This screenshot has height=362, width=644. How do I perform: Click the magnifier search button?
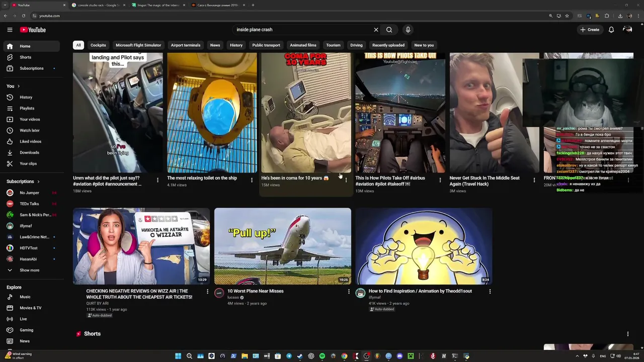pyautogui.click(x=389, y=30)
